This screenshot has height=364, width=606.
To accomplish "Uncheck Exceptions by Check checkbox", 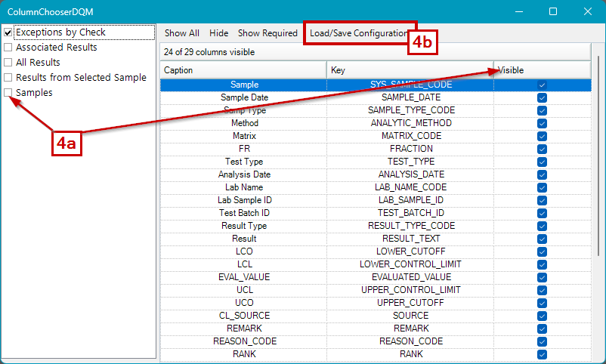I will point(8,32).
